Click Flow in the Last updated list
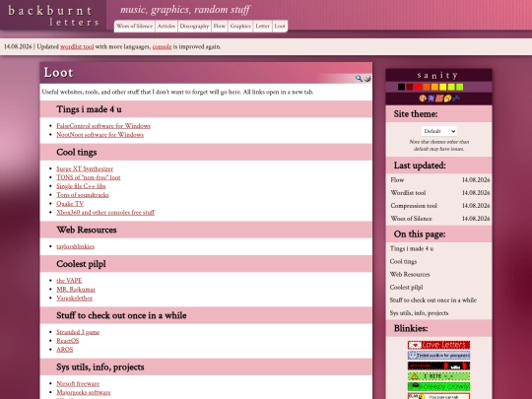Image resolution: width=532 pixels, height=399 pixels. 397,180
